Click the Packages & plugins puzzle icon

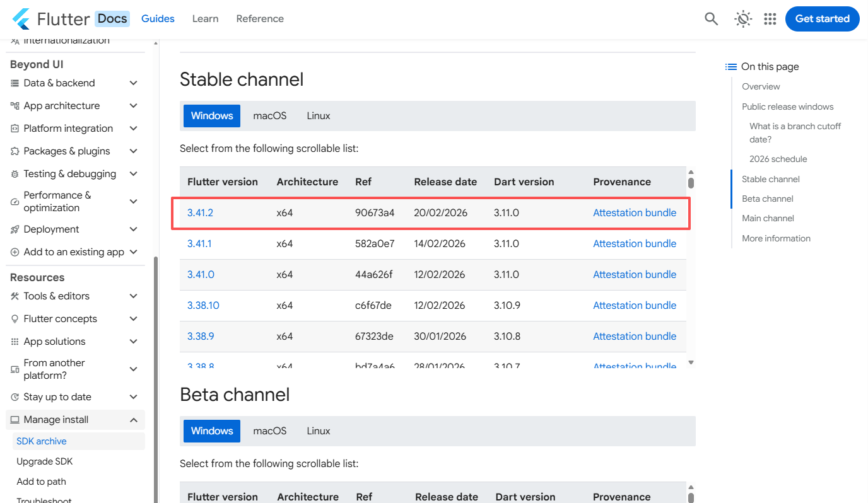tap(15, 151)
